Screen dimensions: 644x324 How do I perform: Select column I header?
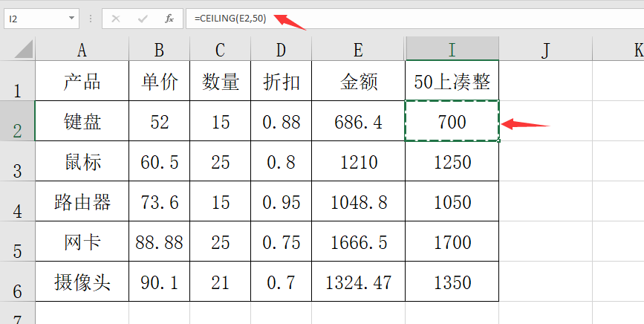[452, 50]
